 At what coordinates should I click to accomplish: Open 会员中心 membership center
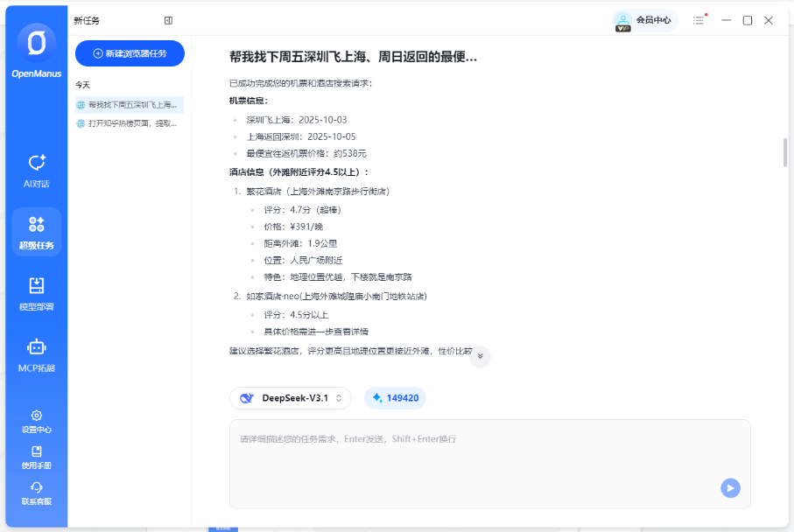(x=652, y=19)
